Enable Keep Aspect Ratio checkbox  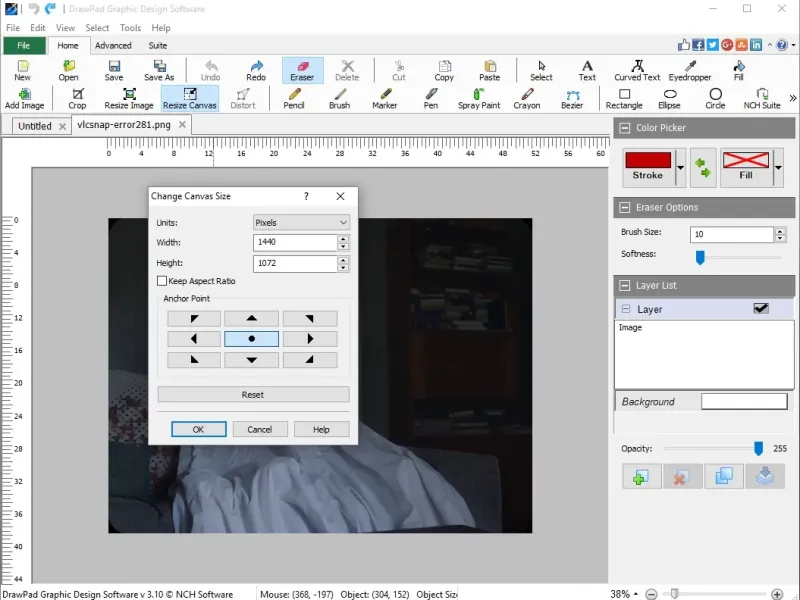click(x=162, y=281)
